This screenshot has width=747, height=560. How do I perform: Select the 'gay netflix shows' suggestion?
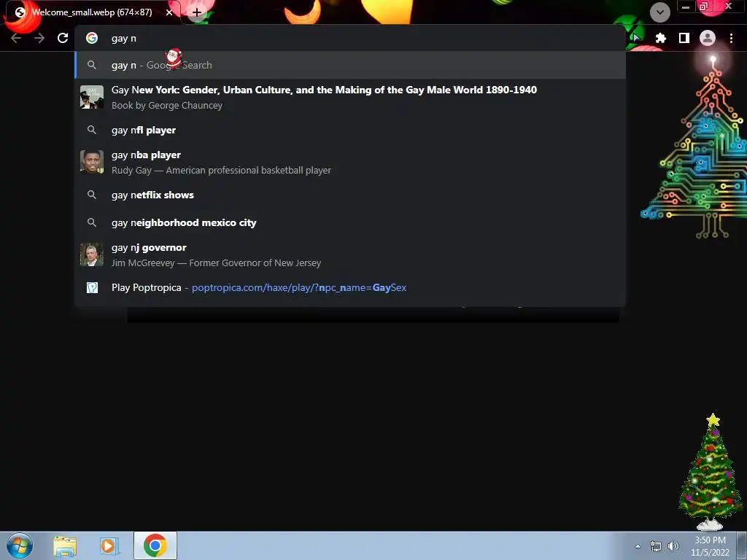pos(350,195)
